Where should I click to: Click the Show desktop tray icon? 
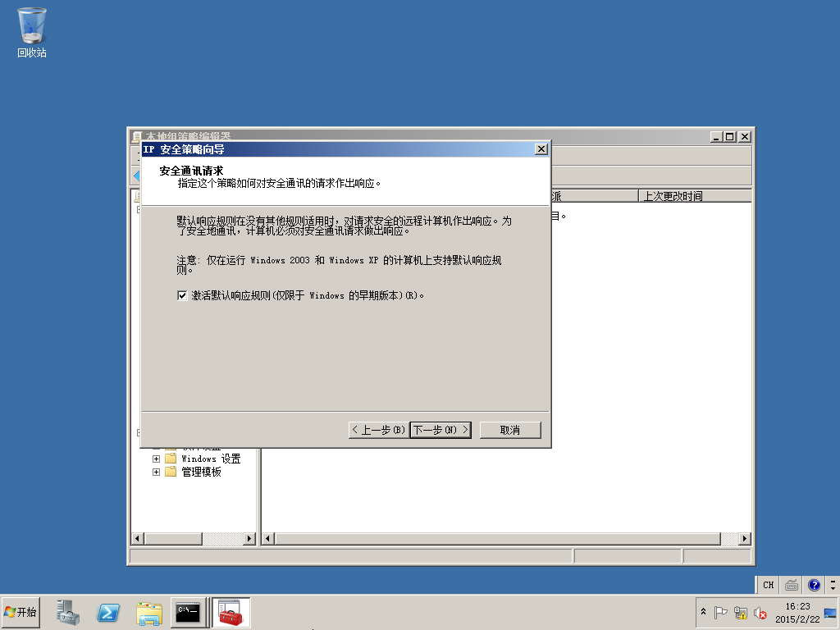pyautogui.click(x=830, y=612)
